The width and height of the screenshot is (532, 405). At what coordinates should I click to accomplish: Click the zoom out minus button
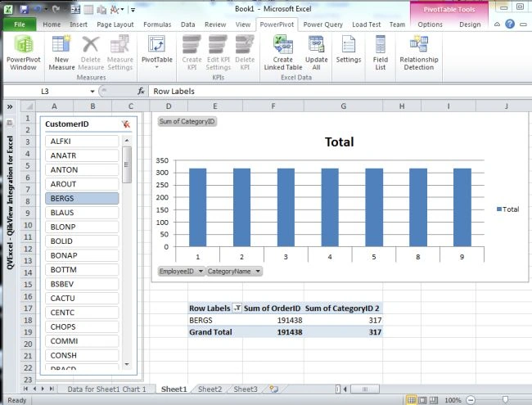(x=471, y=400)
